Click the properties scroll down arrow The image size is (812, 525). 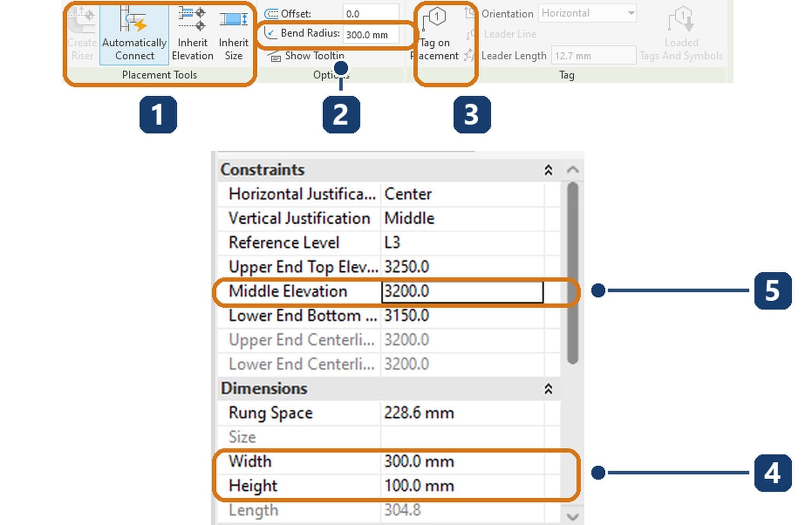[x=573, y=516]
